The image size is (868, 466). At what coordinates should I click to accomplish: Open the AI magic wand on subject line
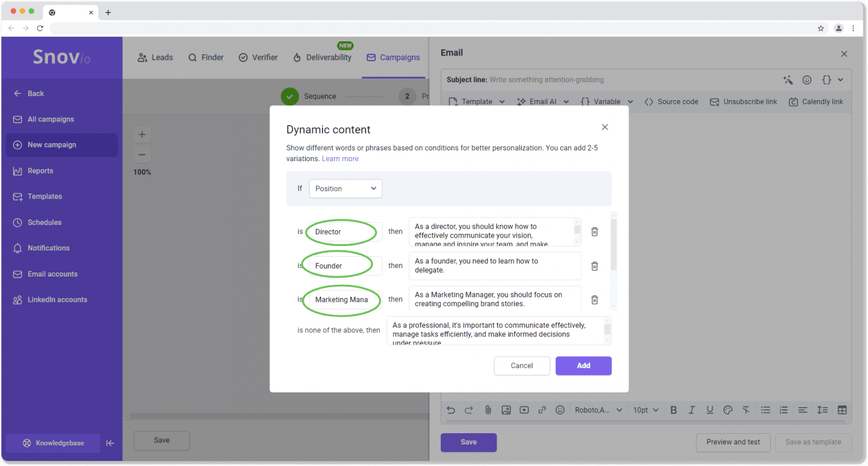point(788,80)
